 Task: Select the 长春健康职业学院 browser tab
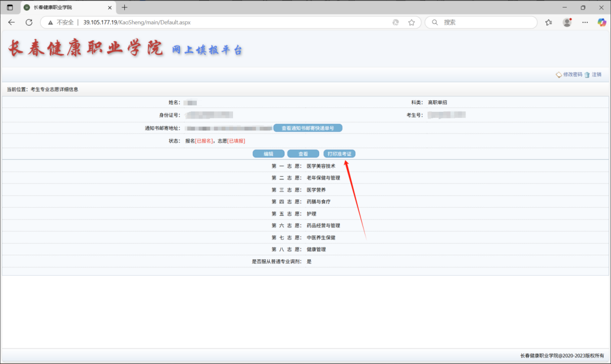point(63,8)
